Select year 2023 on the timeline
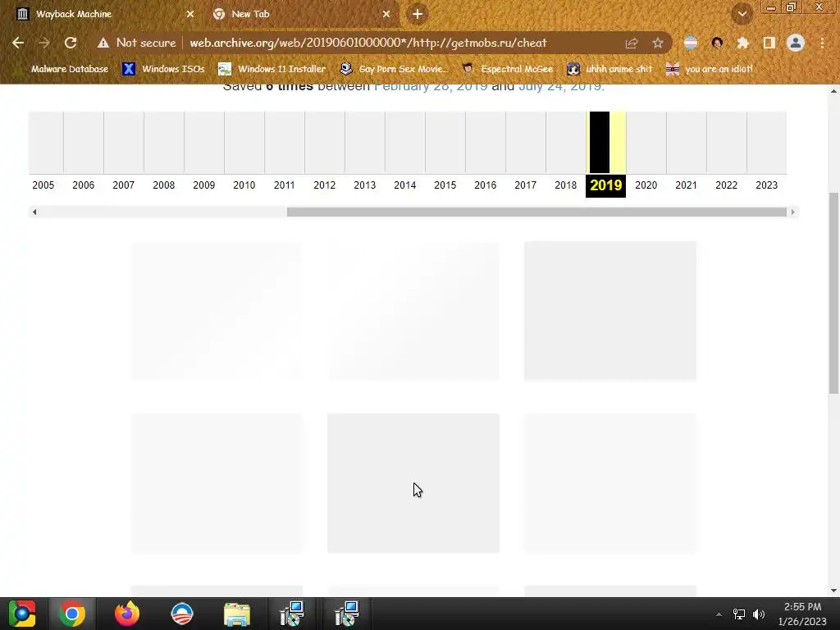 766,185
